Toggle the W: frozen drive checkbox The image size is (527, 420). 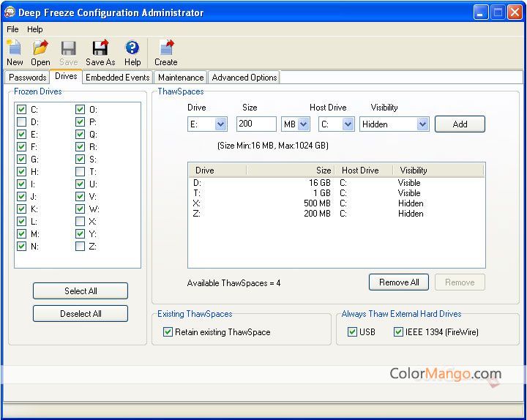(80, 209)
